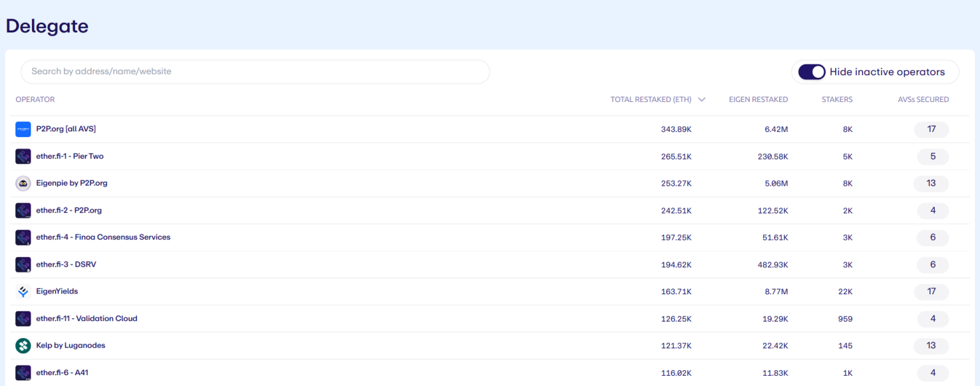
Task: Click the EigenYields logo icon
Action: [x=23, y=292]
